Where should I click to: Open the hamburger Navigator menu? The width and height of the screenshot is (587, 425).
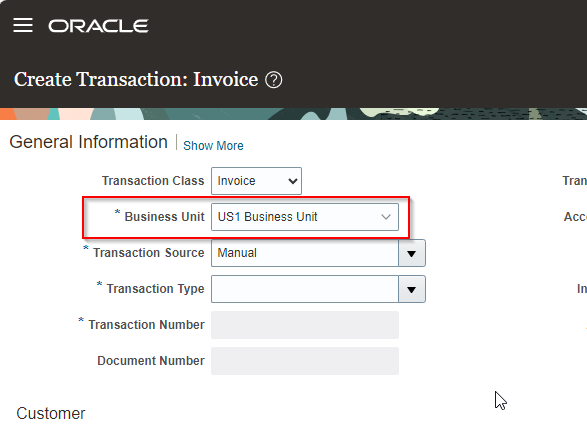pos(23,25)
